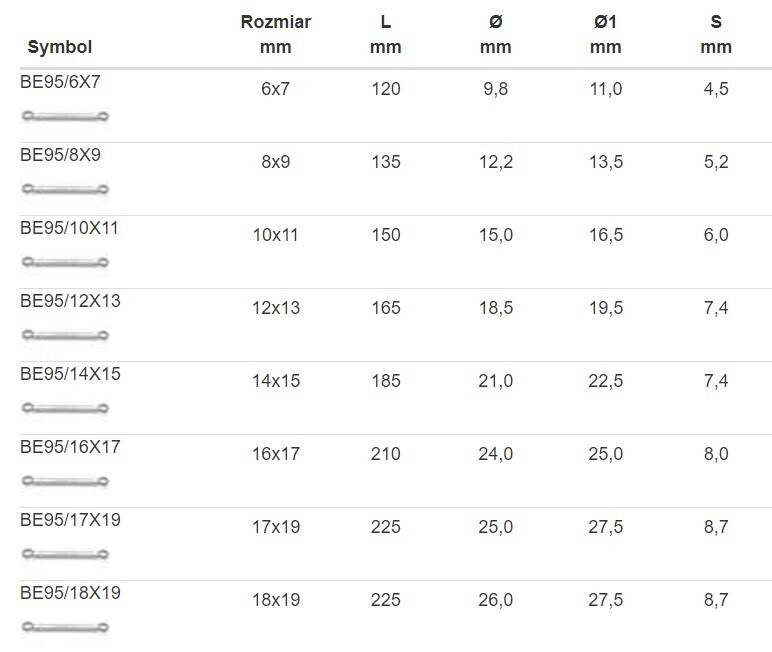Click the BE95/12X13 symbol text
The width and height of the screenshot is (772, 652).
70,301
